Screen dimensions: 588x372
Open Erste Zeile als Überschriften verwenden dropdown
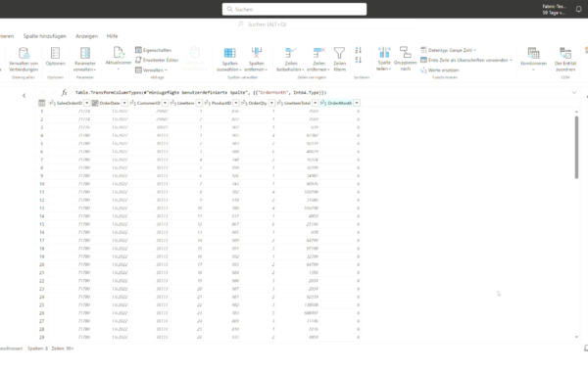coord(466,60)
